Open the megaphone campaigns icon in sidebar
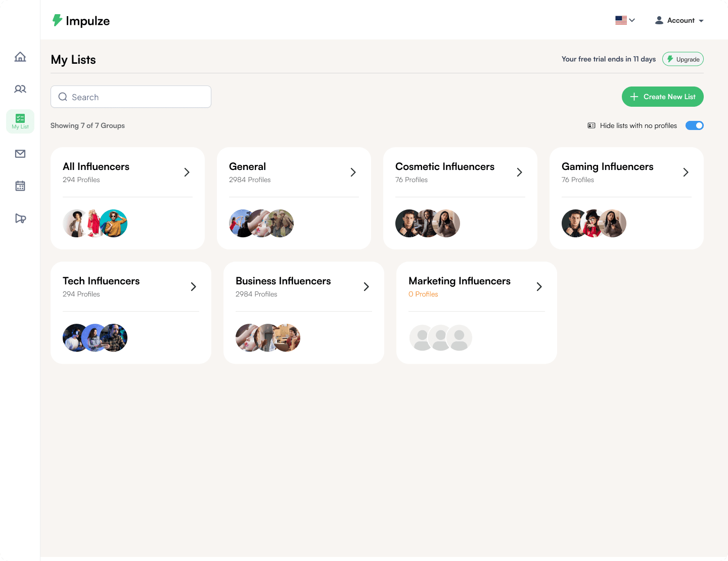This screenshot has width=728, height=561. click(x=20, y=219)
